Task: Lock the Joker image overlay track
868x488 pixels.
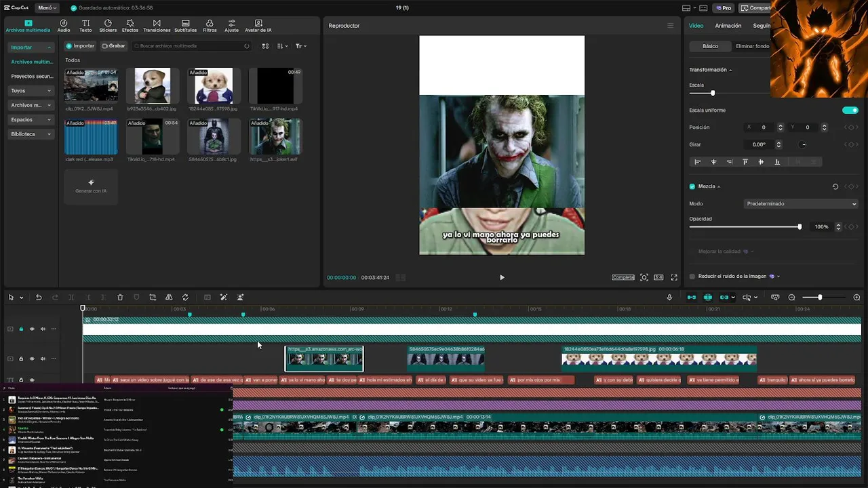Action: point(21,359)
